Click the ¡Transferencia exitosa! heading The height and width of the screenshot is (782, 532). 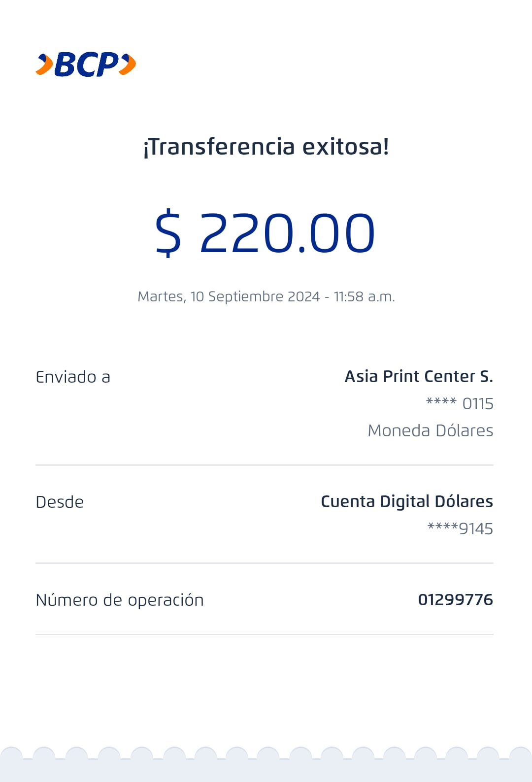[x=266, y=147]
